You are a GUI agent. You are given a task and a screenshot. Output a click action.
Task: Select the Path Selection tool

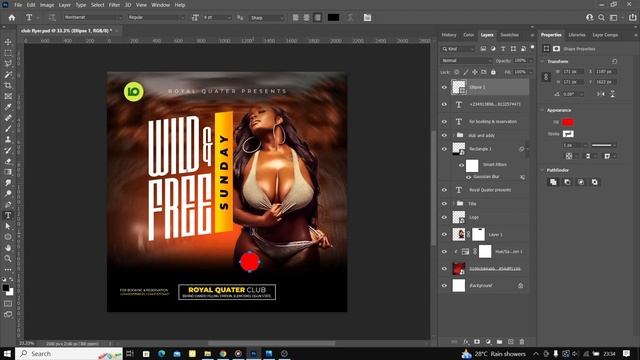(8, 226)
